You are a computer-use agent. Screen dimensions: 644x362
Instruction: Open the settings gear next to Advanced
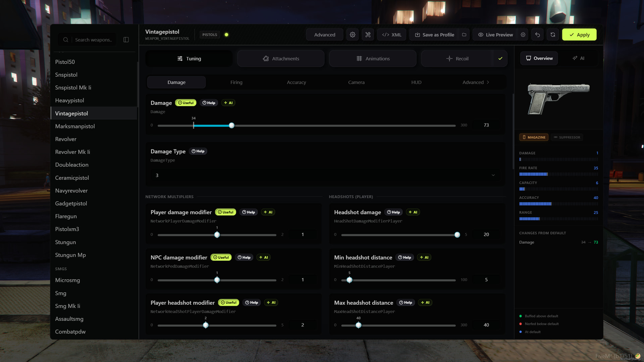(x=353, y=35)
